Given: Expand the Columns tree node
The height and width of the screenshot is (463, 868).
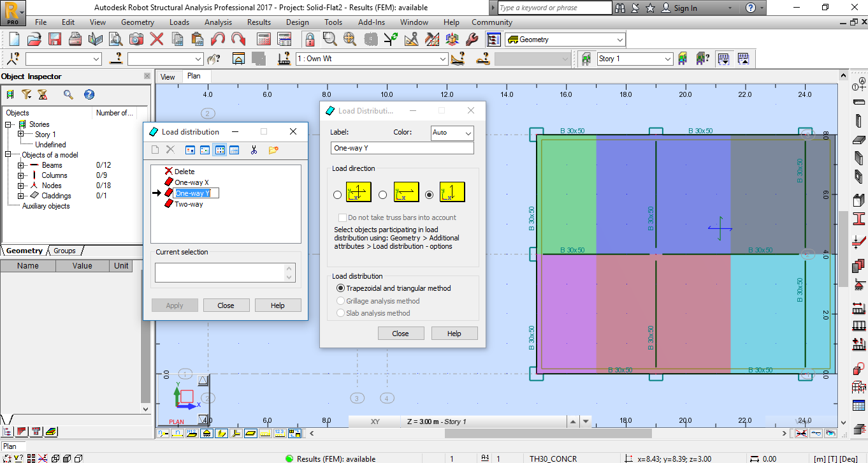Looking at the screenshot, I should click(x=21, y=175).
